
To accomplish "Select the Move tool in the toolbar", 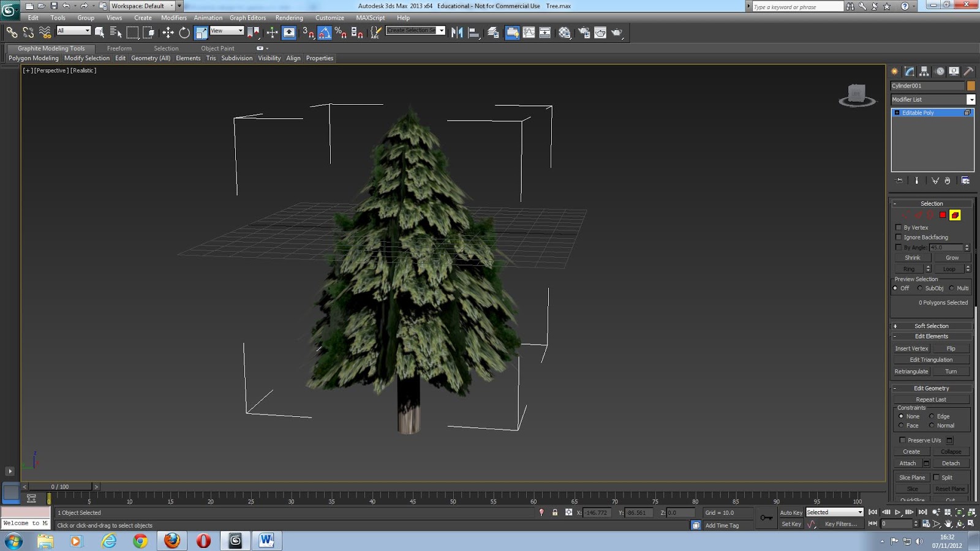I will pos(167,32).
